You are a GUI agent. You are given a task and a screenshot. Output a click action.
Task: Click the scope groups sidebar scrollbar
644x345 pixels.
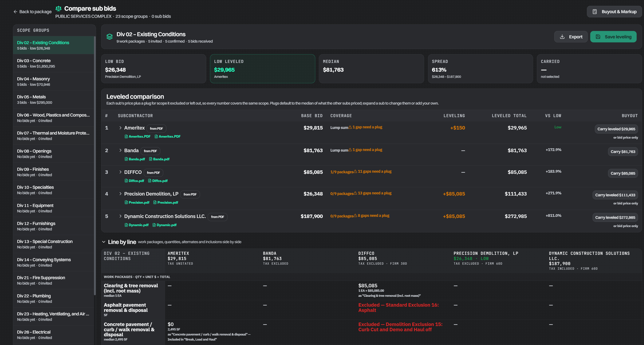(x=95, y=165)
